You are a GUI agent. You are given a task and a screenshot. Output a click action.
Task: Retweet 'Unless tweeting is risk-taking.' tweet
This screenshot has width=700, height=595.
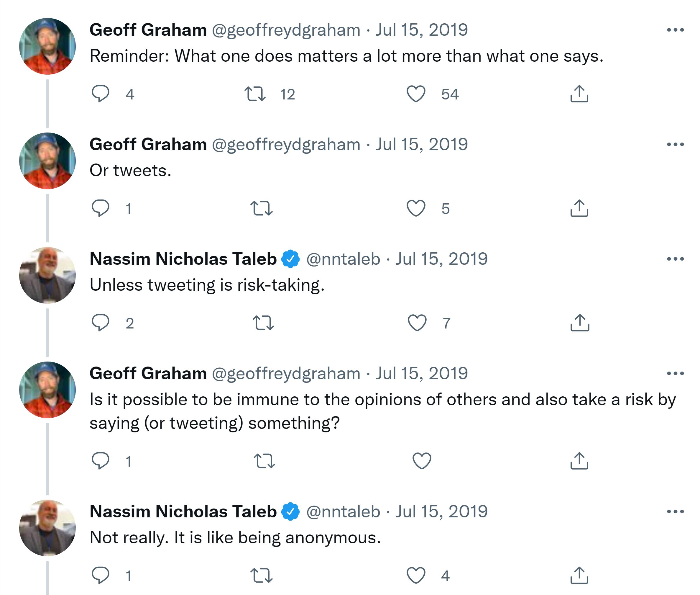[x=263, y=323]
